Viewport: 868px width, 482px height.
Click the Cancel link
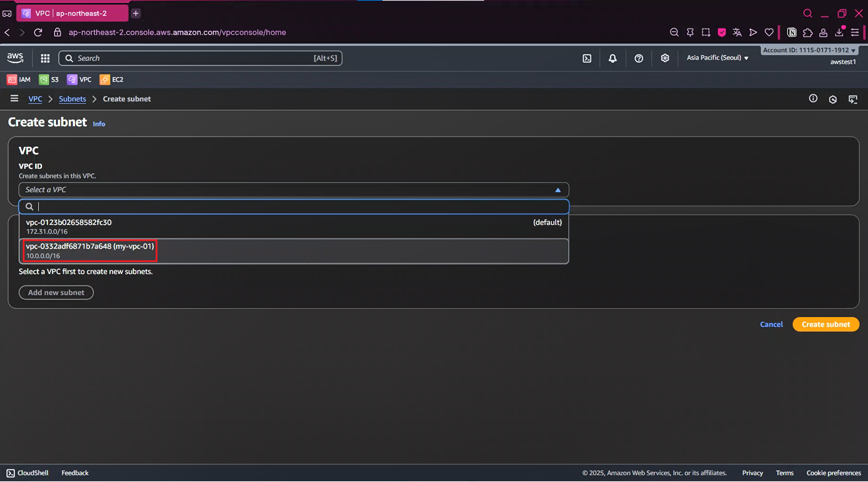point(771,324)
